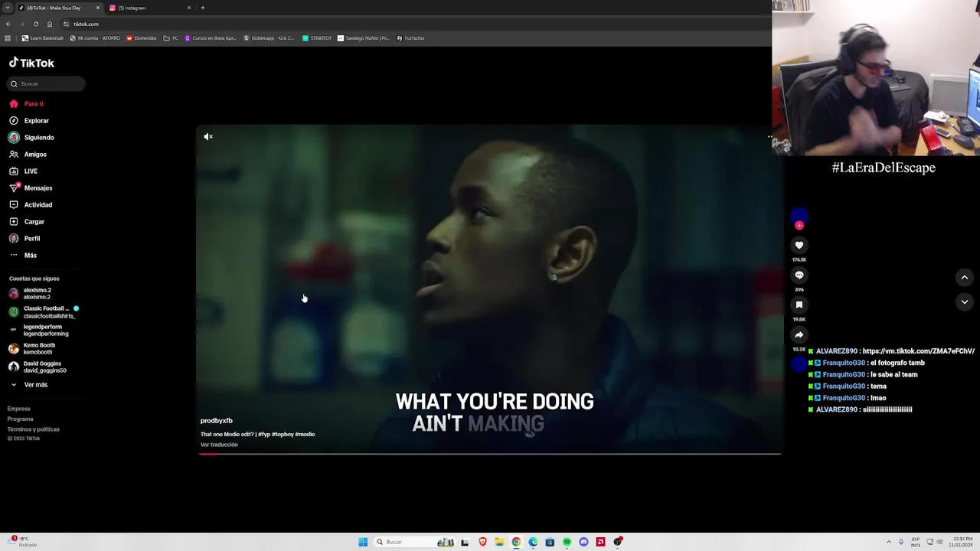Click the #topboy hashtag

[x=283, y=435]
